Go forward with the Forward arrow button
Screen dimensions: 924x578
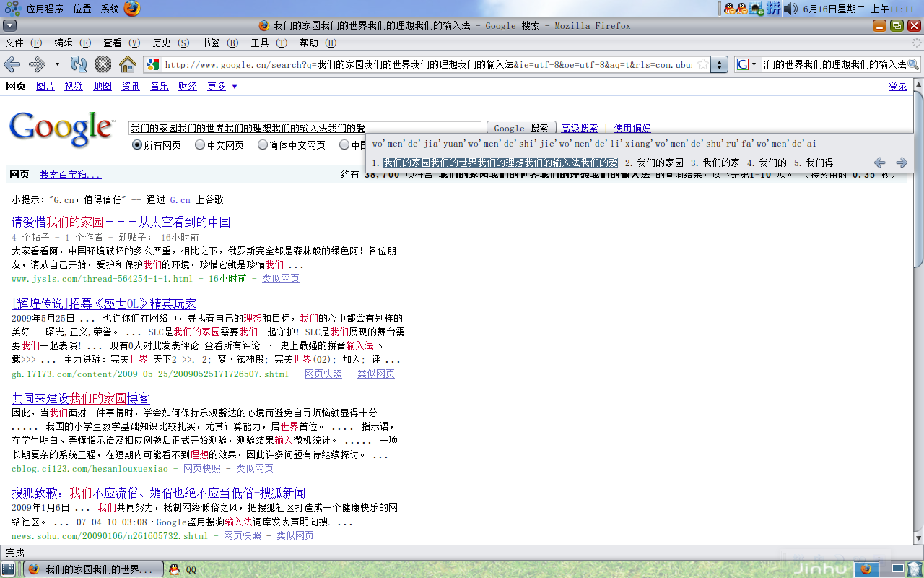pyautogui.click(x=37, y=64)
